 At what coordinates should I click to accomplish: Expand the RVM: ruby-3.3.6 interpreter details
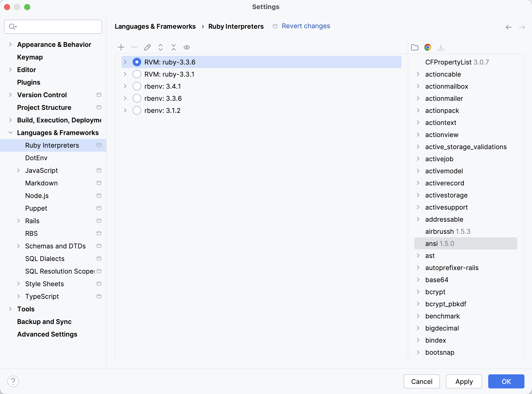(x=125, y=62)
